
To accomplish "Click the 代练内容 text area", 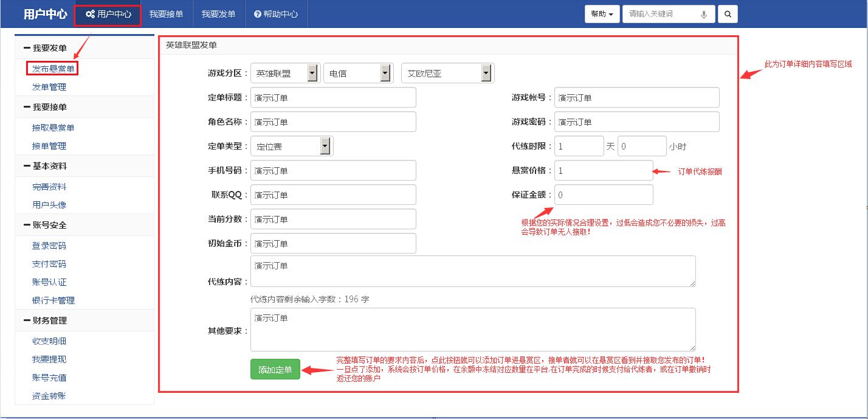I will [x=474, y=272].
